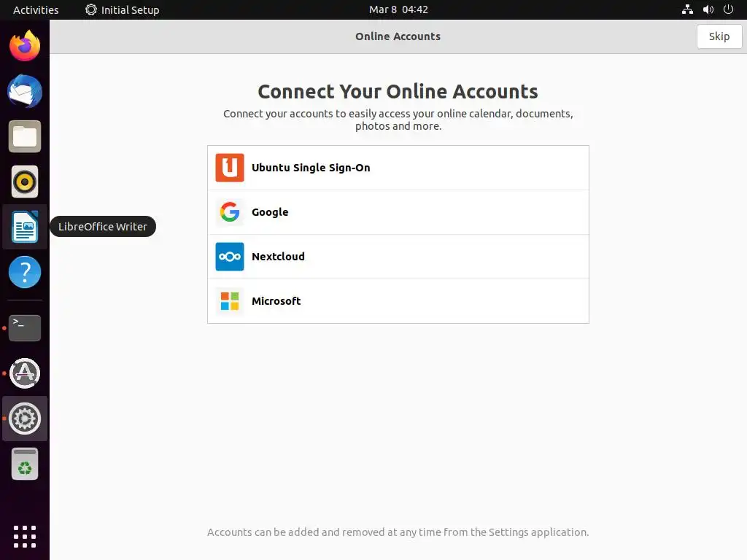Choose the Google account label
747x560 pixels.
(x=270, y=212)
